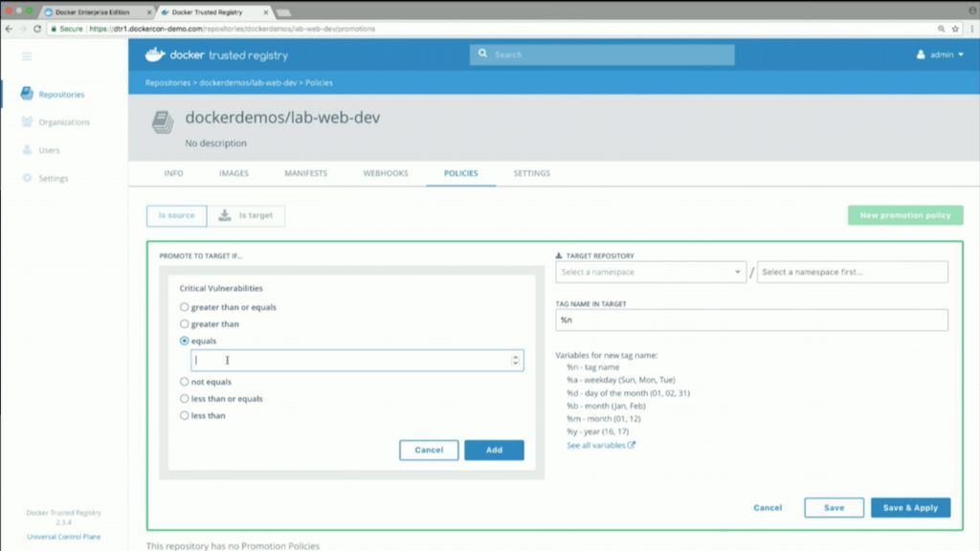The image size is (980, 551).
Task: Open Settings in the sidebar
Action: (54, 178)
